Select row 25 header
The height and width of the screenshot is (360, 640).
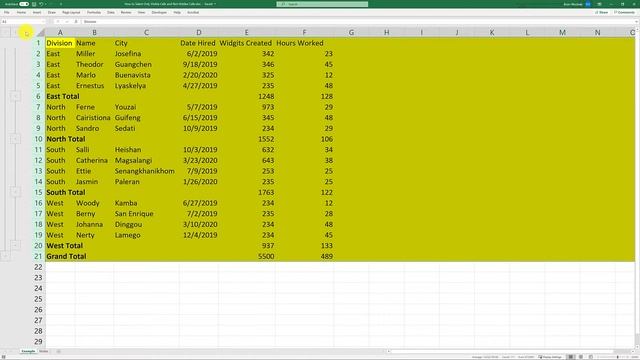tap(38, 299)
